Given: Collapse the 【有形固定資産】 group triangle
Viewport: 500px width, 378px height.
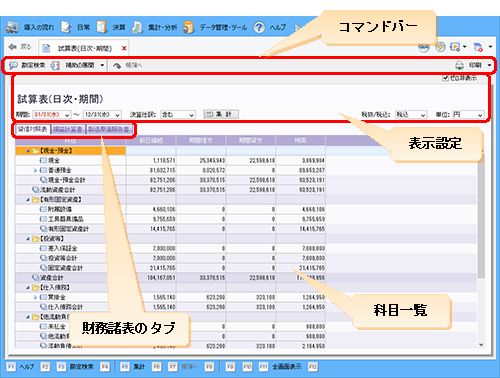Looking at the screenshot, I should 28,200.
